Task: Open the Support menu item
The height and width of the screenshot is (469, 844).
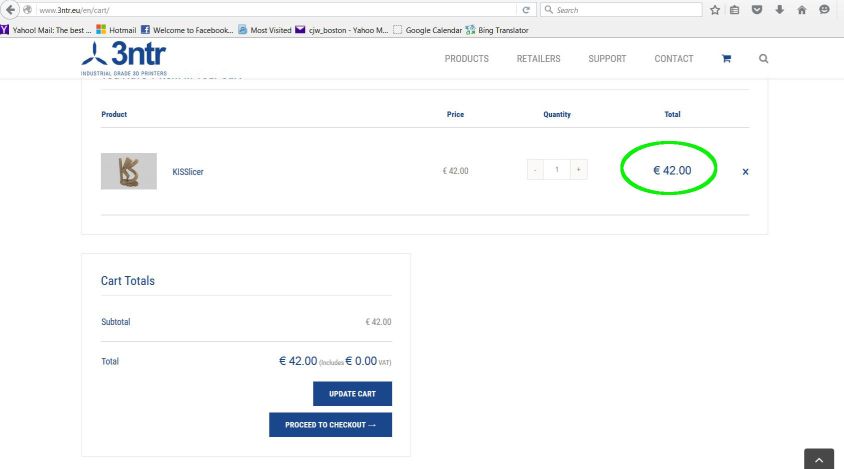Action: 607,59
